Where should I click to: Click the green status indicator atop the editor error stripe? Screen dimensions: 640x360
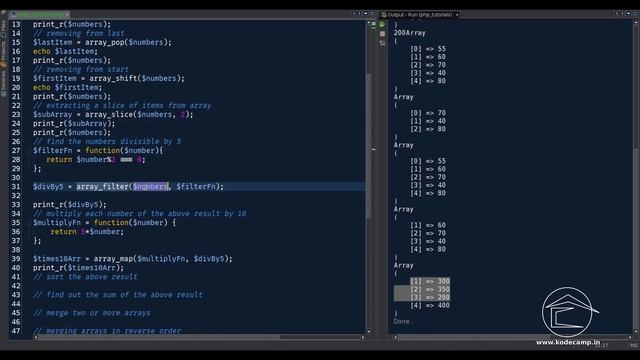pos(373,25)
